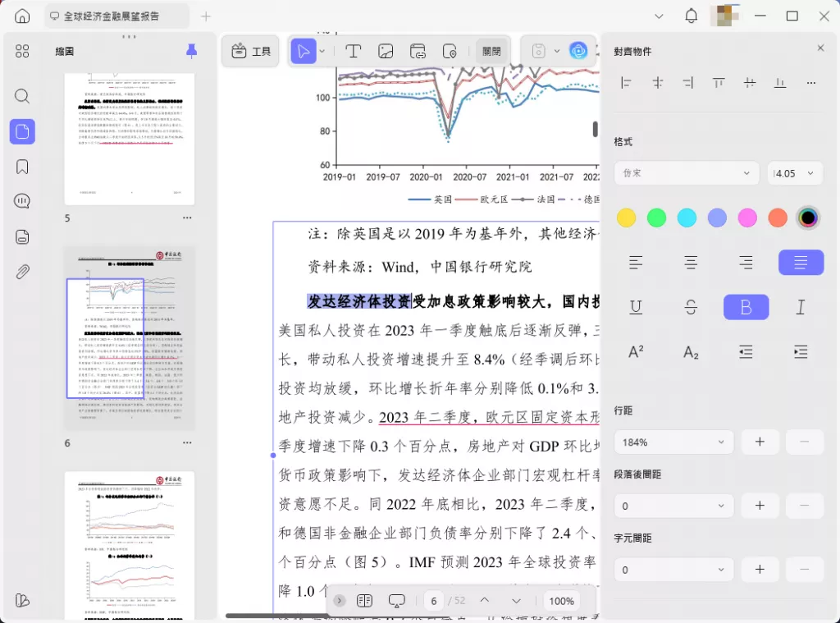The width and height of the screenshot is (840, 623).
Task: Toggle bold formatting off
Action: pos(746,306)
